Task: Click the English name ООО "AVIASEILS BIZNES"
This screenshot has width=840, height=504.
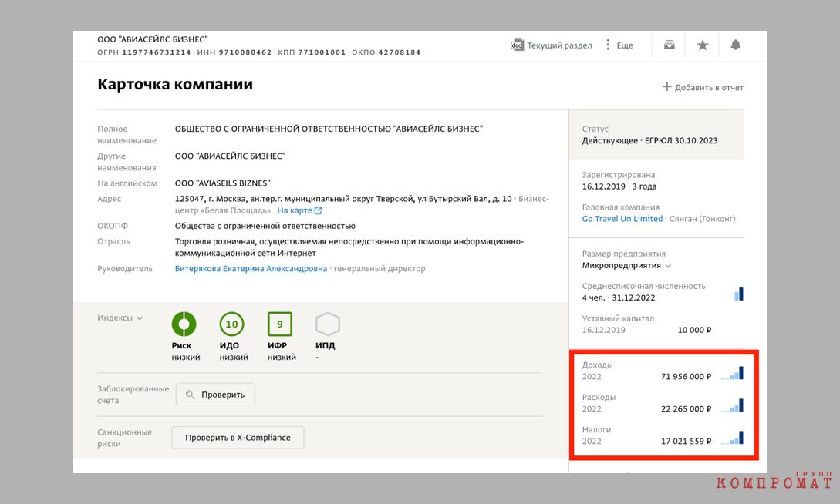Action: point(223,183)
